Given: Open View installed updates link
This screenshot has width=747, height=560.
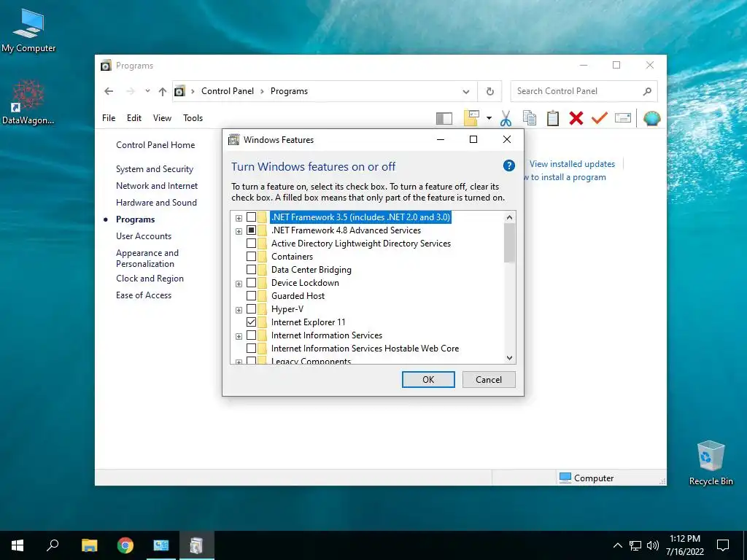Looking at the screenshot, I should pyautogui.click(x=572, y=164).
